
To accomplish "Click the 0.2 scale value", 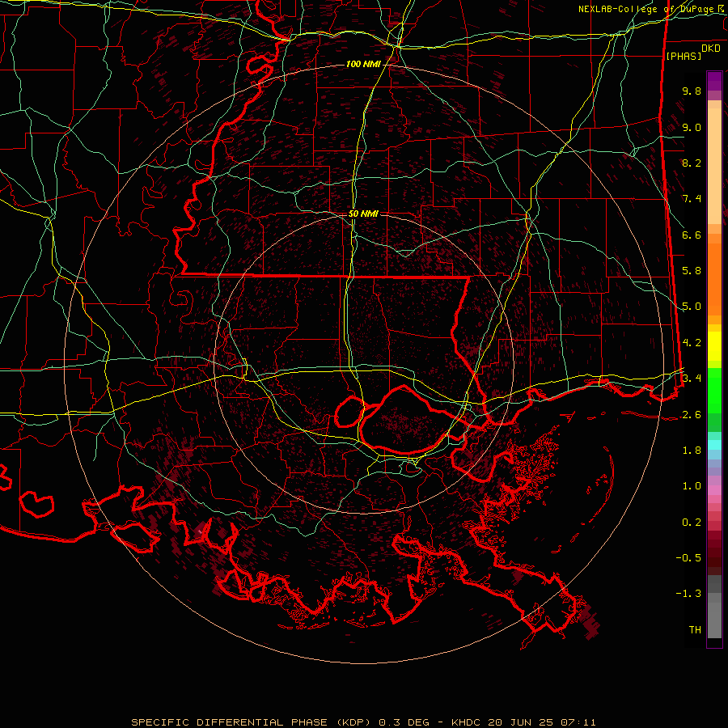I will pos(692,523).
